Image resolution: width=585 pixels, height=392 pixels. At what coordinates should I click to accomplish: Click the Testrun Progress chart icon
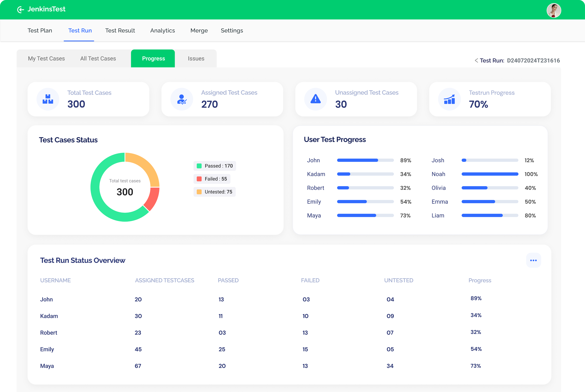point(449,99)
